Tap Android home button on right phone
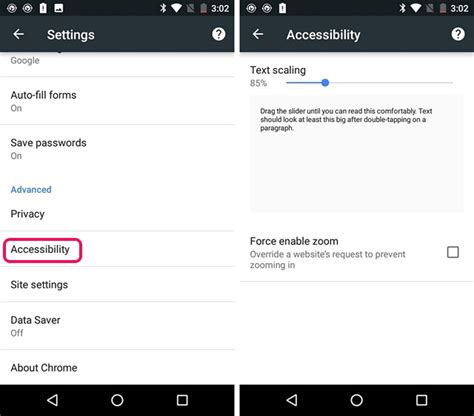 click(356, 400)
